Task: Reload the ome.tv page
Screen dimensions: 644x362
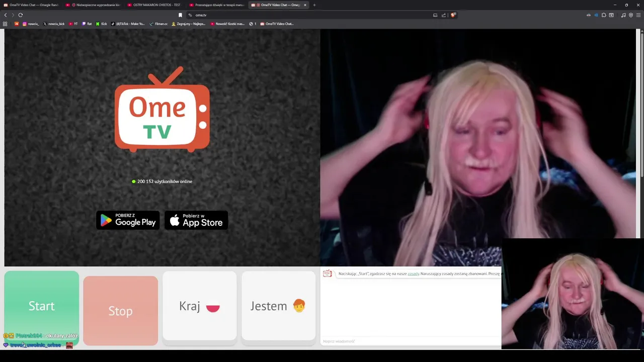Action: pos(21,15)
